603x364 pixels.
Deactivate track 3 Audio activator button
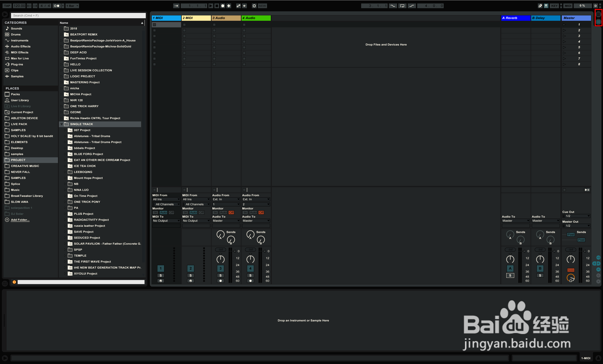pos(220,268)
